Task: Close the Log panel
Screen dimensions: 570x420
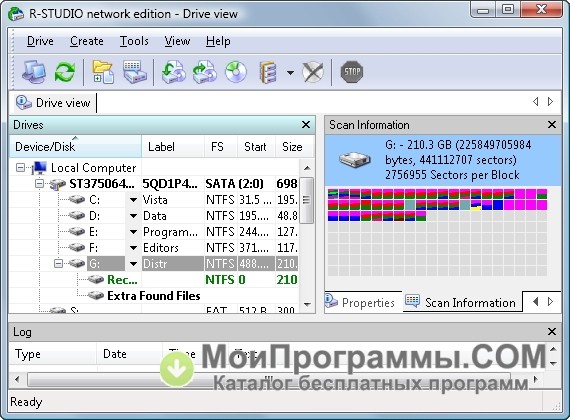Action: [x=552, y=332]
